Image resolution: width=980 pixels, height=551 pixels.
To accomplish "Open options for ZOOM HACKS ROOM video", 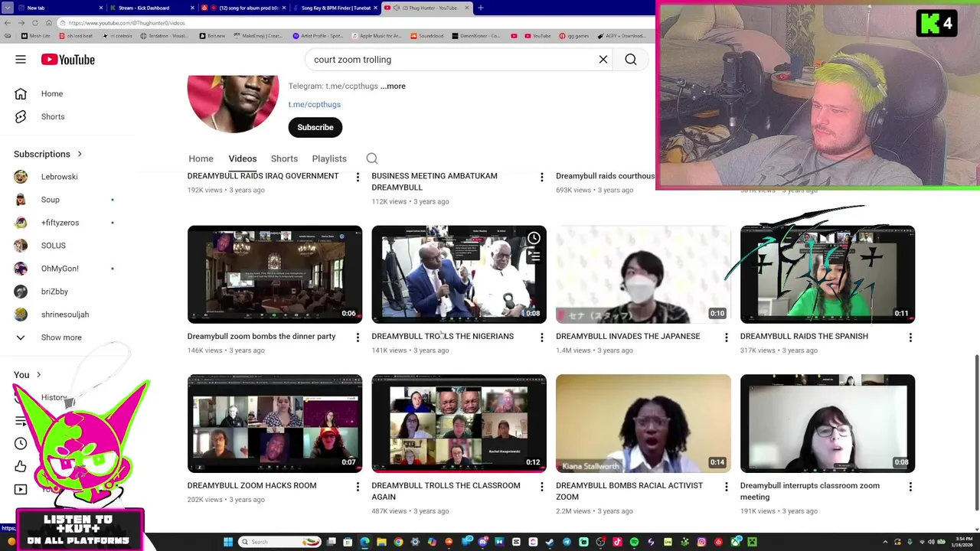I will (x=358, y=487).
